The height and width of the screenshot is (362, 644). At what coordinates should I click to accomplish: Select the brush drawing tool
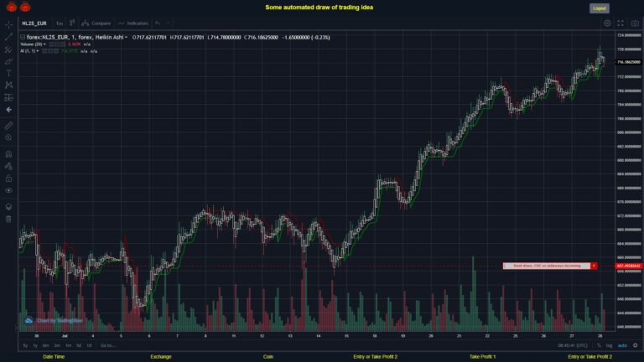(8, 61)
